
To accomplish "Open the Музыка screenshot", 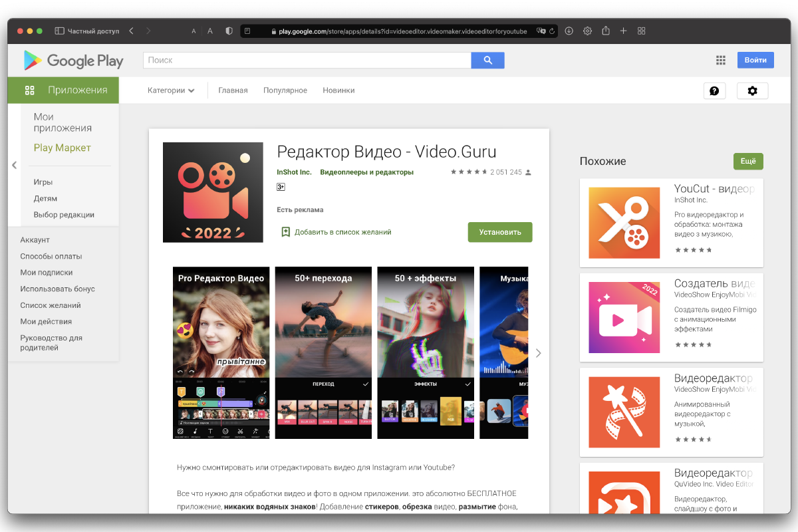I will pyautogui.click(x=504, y=352).
